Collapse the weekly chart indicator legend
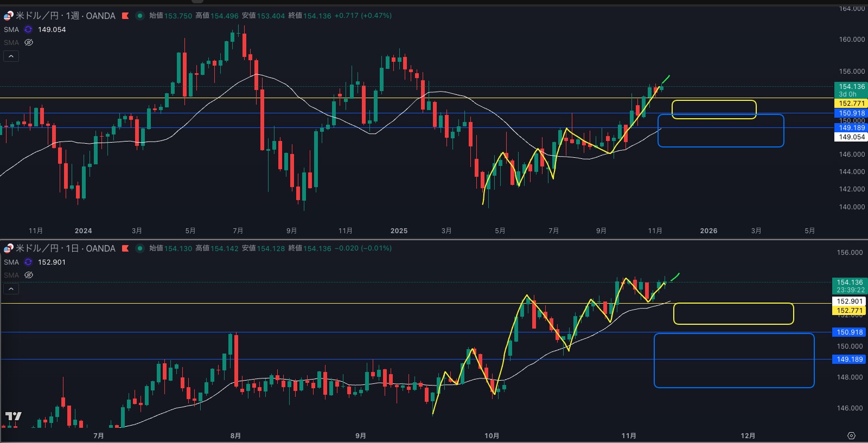Screen dimensions: 868x443 (11, 56)
